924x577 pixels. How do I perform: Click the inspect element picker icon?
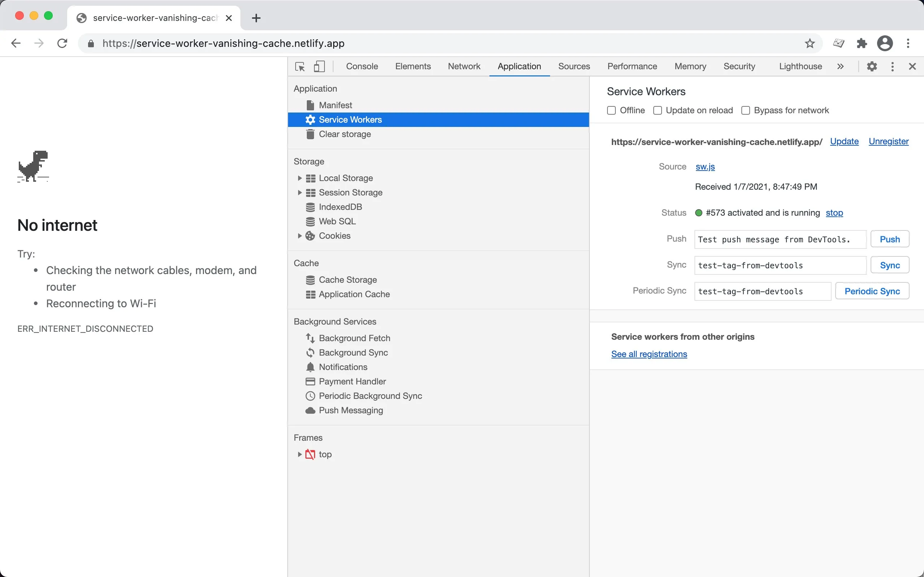(x=300, y=66)
